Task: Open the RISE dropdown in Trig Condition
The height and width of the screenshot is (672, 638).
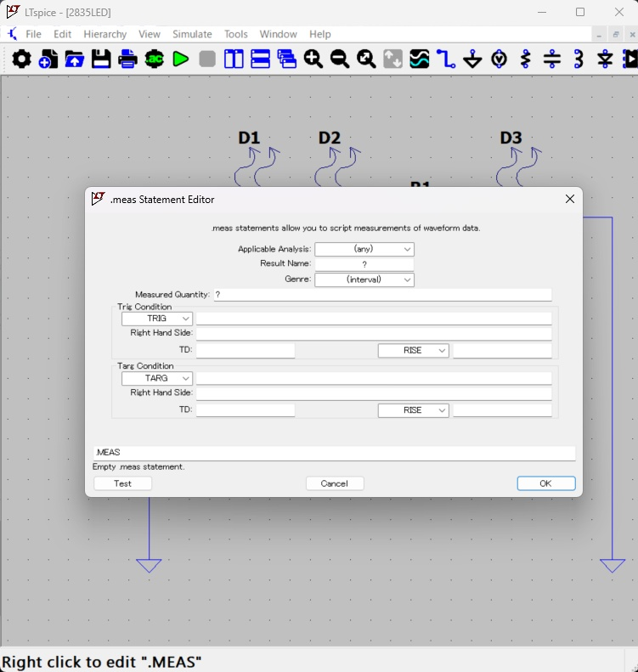Action: (413, 351)
